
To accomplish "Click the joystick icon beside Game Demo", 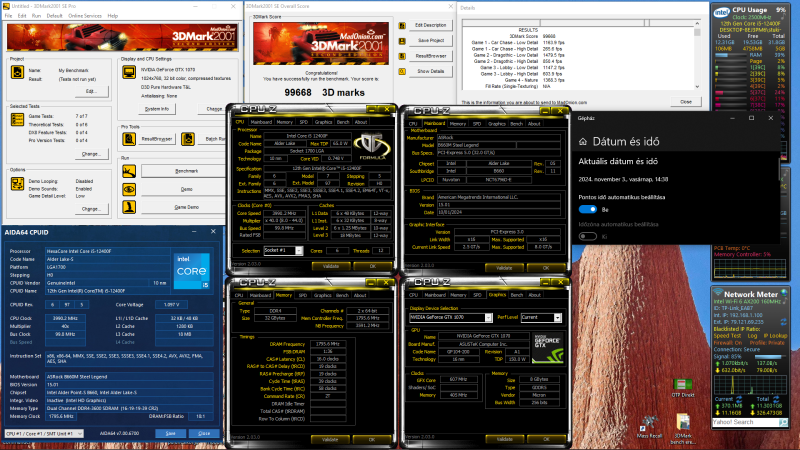I will coord(129,207).
